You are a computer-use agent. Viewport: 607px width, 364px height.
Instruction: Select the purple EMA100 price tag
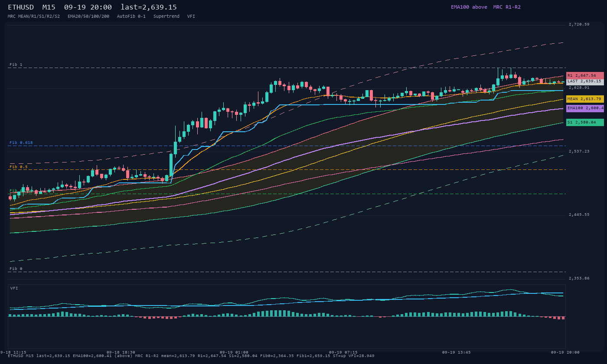point(585,108)
